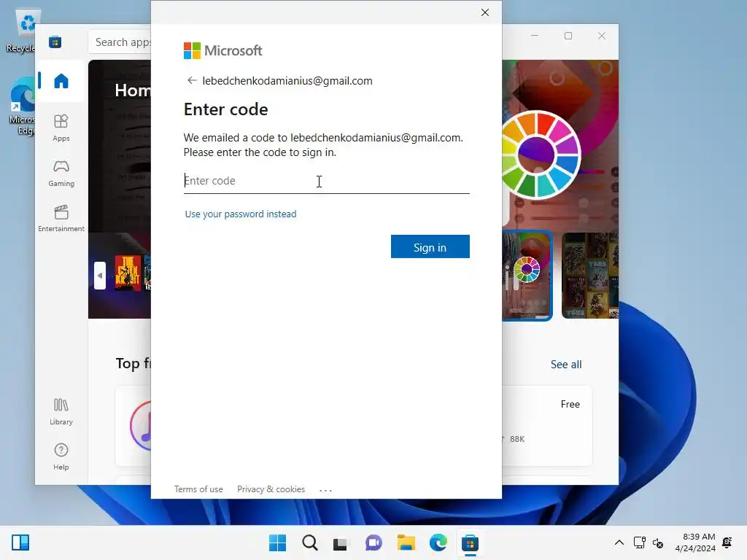Open Library in Store sidebar
Image resolution: width=747 pixels, height=560 pixels.
coord(61,411)
